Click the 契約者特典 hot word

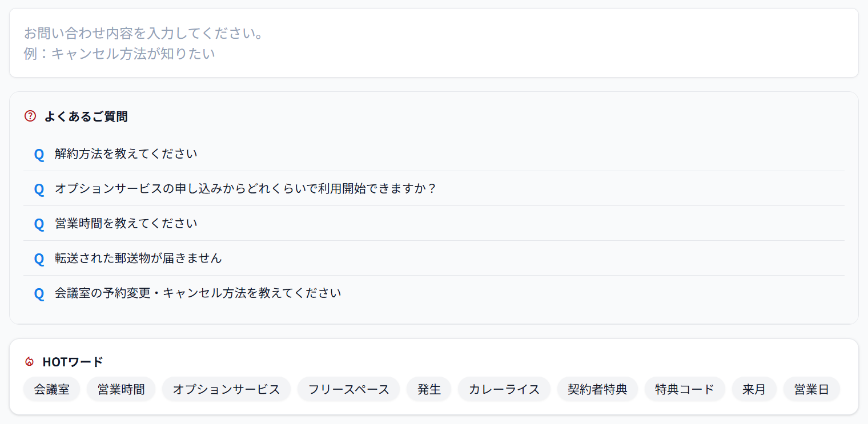pos(597,389)
